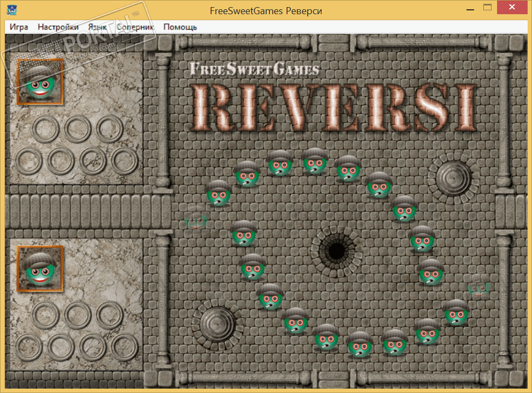Minimize the FreeSweetGames Реверси window

[x=470, y=9]
